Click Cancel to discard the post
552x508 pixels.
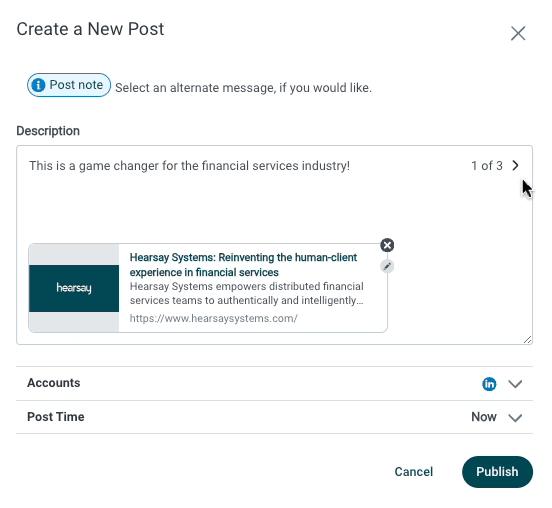[x=414, y=472]
